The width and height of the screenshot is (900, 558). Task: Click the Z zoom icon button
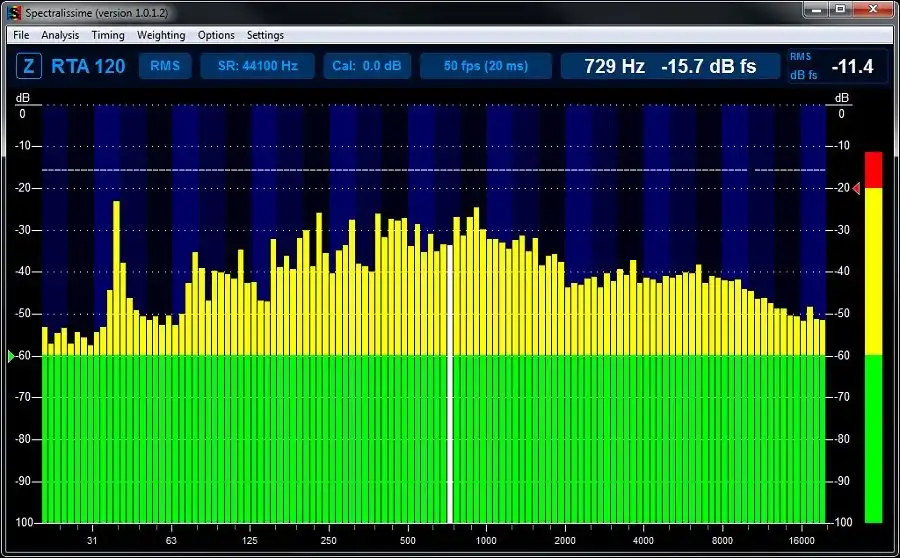[x=29, y=67]
